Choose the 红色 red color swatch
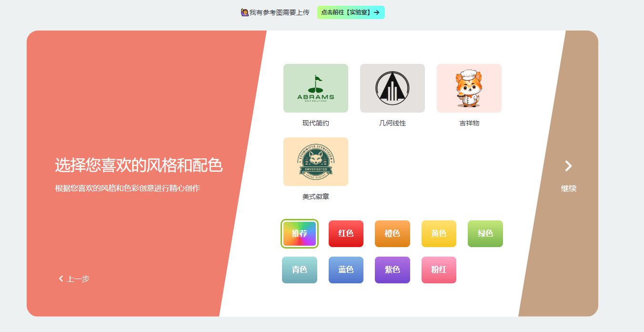 click(x=346, y=234)
